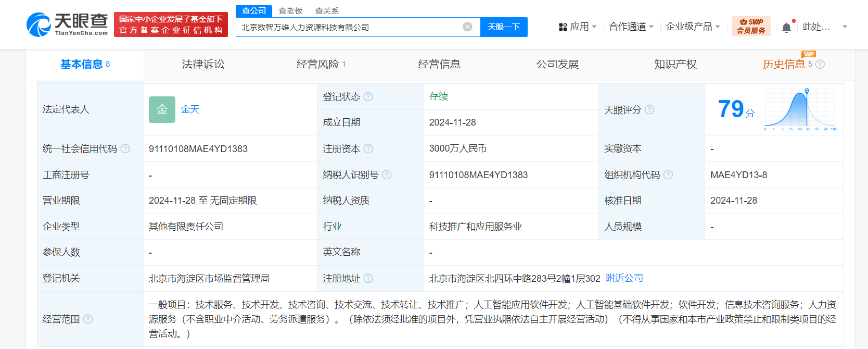Click the TianYanCha logo
This screenshot has width=868, height=349.
[67, 24]
